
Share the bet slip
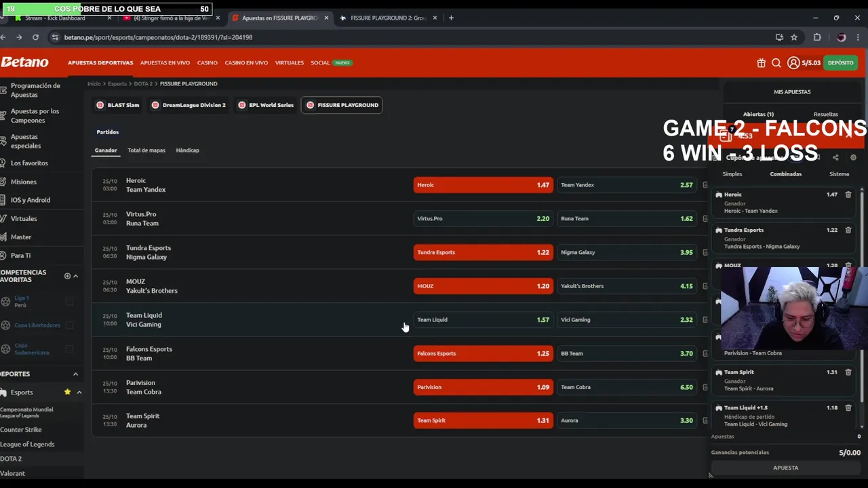[x=835, y=157]
